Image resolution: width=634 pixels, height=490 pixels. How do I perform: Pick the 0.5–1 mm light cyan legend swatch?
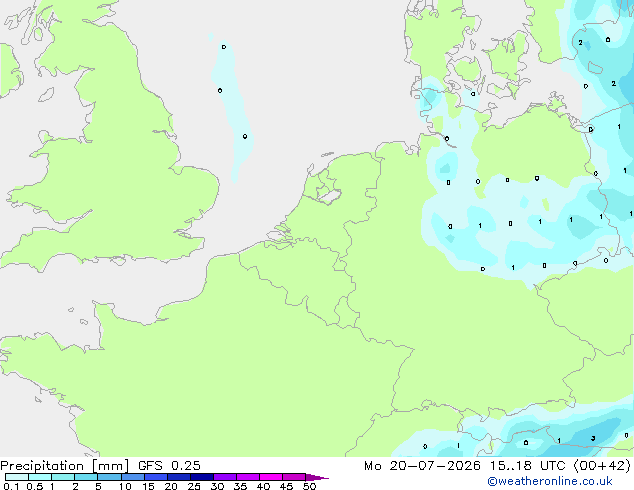(x=40, y=477)
